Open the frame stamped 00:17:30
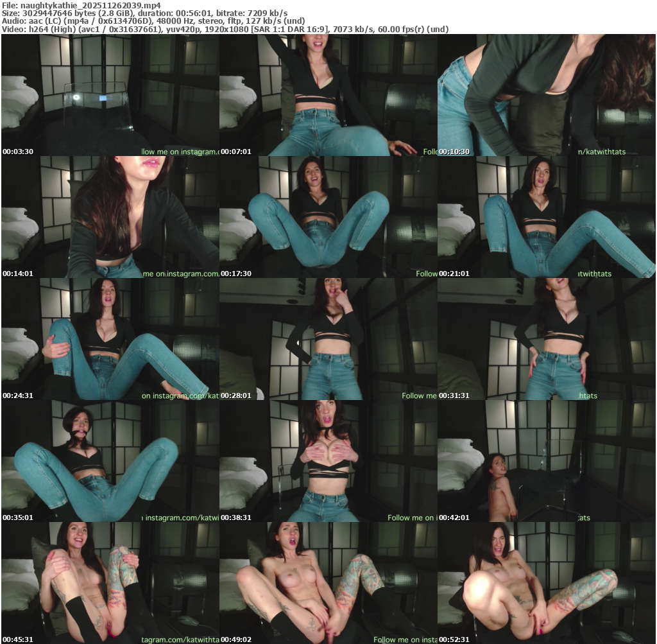 pos(328,217)
